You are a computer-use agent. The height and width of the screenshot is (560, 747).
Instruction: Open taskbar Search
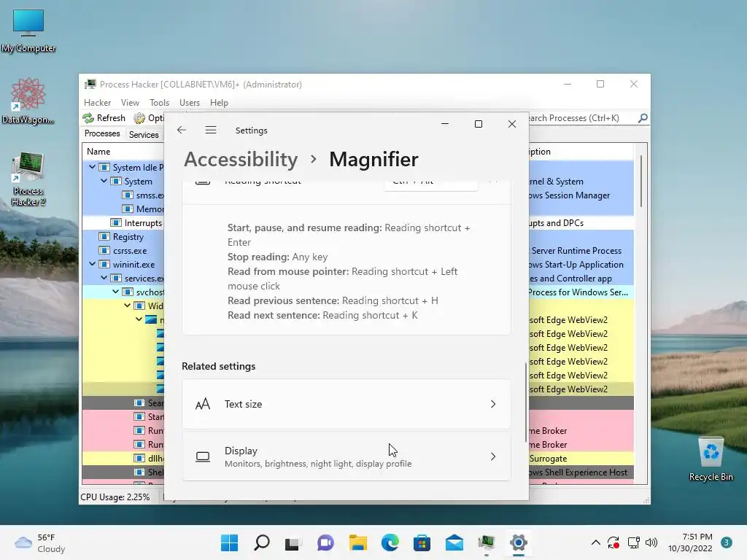click(262, 542)
